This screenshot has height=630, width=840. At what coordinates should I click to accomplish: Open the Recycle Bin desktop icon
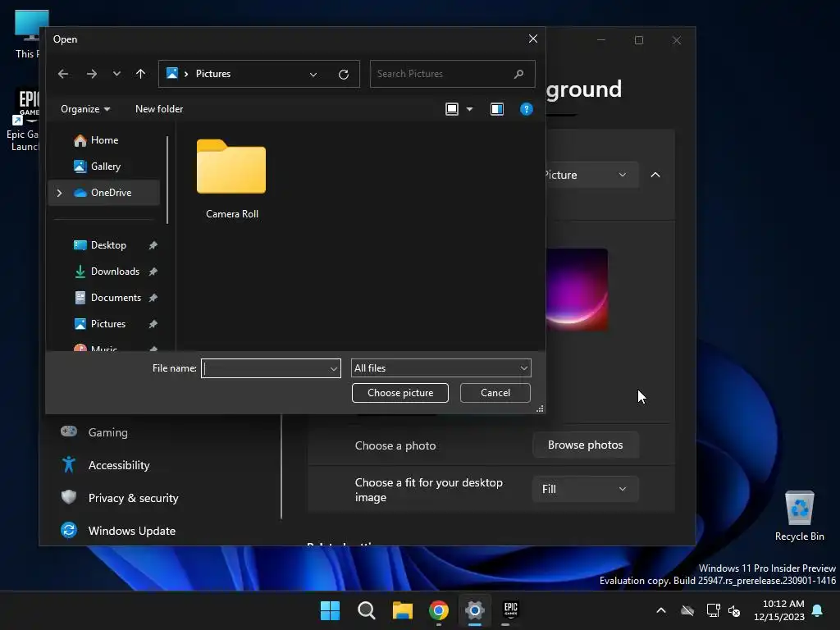(x=799, y=516)
